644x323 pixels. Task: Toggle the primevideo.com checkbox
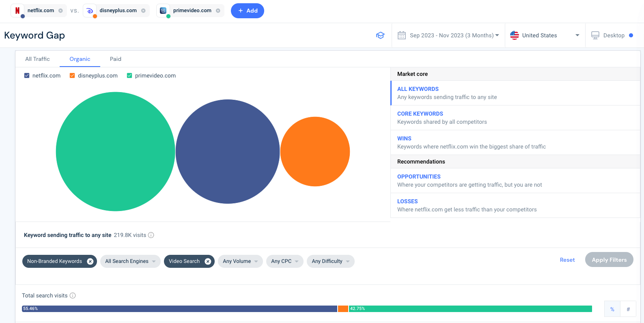tap(129, 75)
